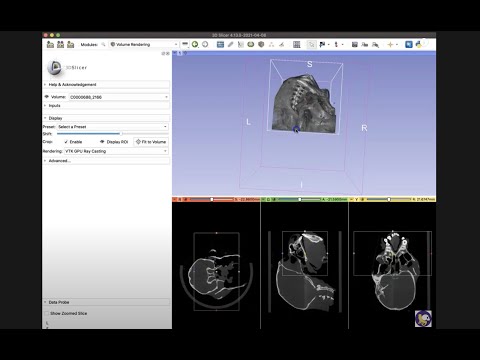Toggle the Crop Enable checkbox
This screenshot has width=480, height=360.
point(66,142)
